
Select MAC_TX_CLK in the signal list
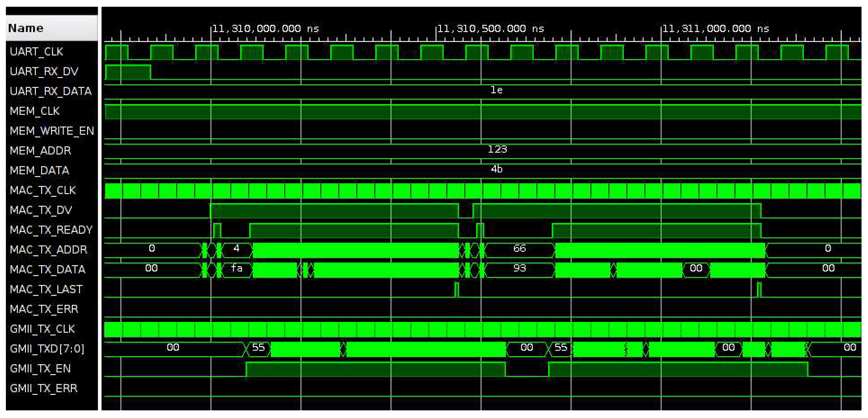tap(43, 190)
